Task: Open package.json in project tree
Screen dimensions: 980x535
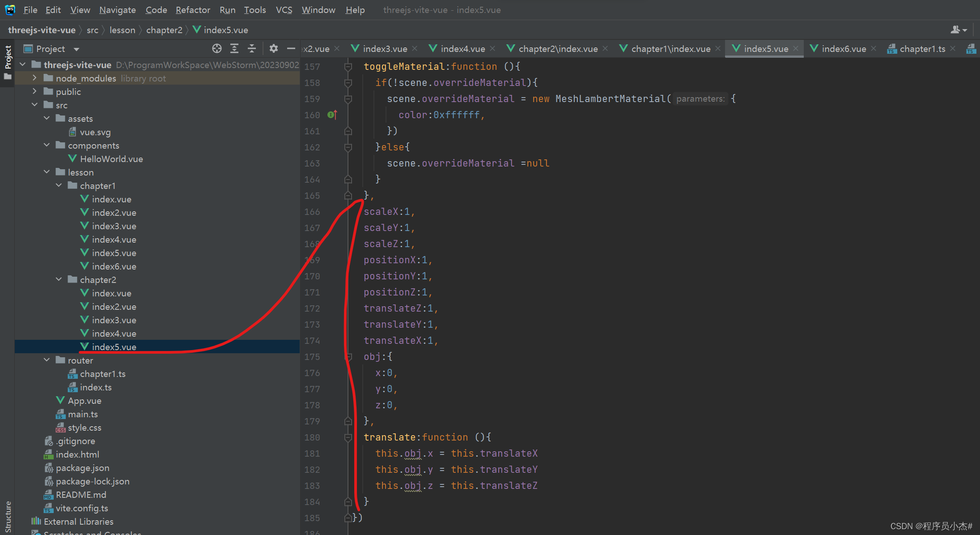Action: 82,468
